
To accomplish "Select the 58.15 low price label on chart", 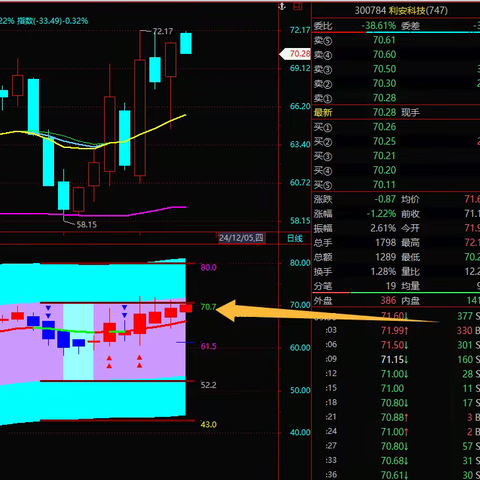I will tap(87, 225).
